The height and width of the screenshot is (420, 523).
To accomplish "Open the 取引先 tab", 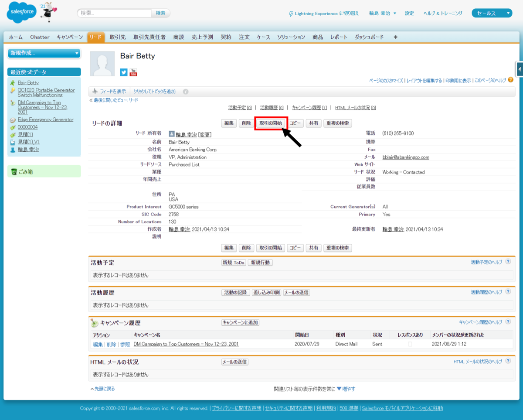I will pyautogui.click(x=118, y=37).
